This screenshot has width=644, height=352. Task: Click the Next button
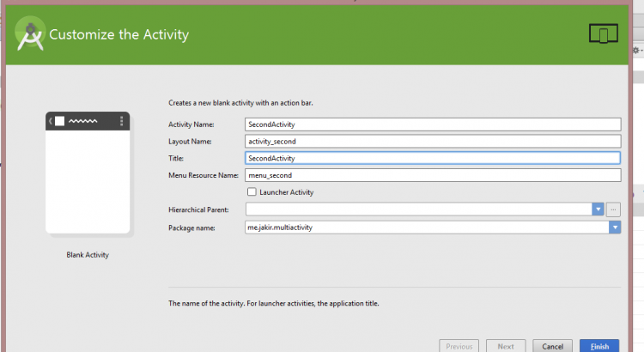tap(506, 346)
